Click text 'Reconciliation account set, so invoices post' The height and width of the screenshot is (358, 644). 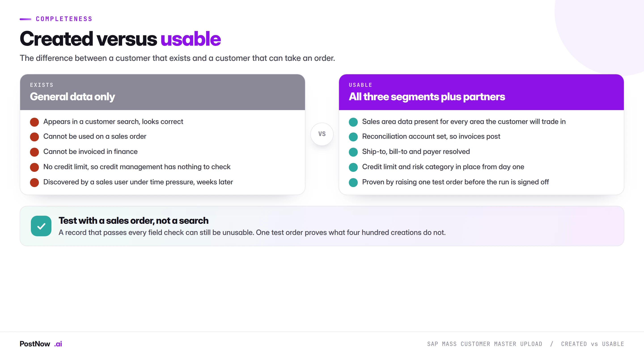click(x=431, y=136)
